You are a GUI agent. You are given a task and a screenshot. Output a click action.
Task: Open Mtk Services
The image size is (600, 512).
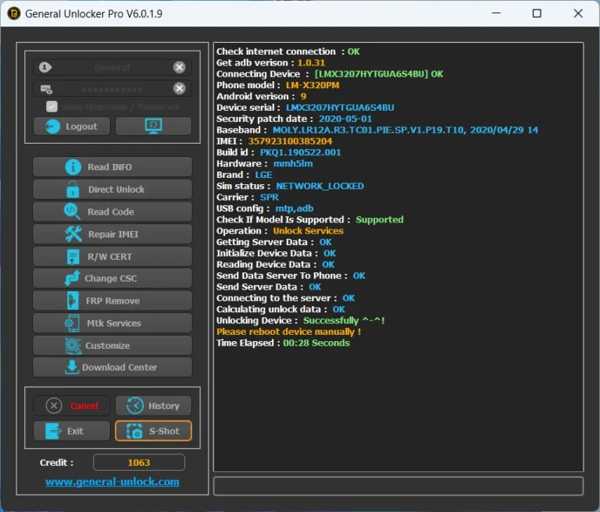click(112, 323)
